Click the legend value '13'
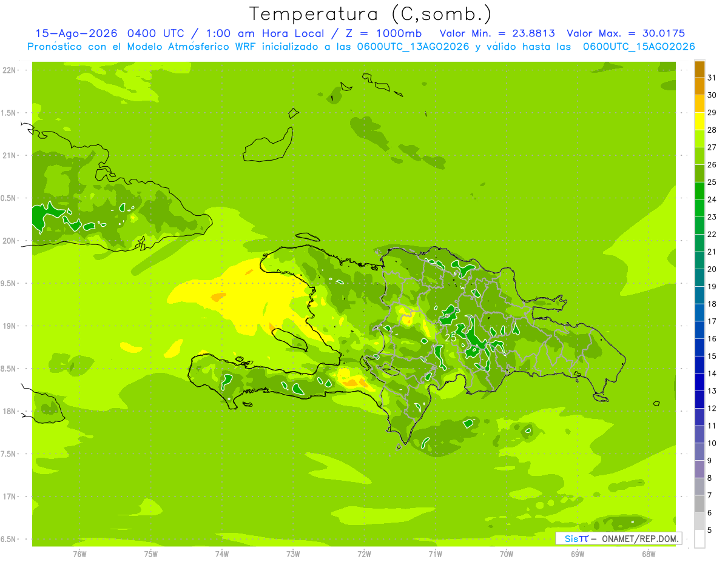This screenshot has width=728, height=562. click(712, 391)
